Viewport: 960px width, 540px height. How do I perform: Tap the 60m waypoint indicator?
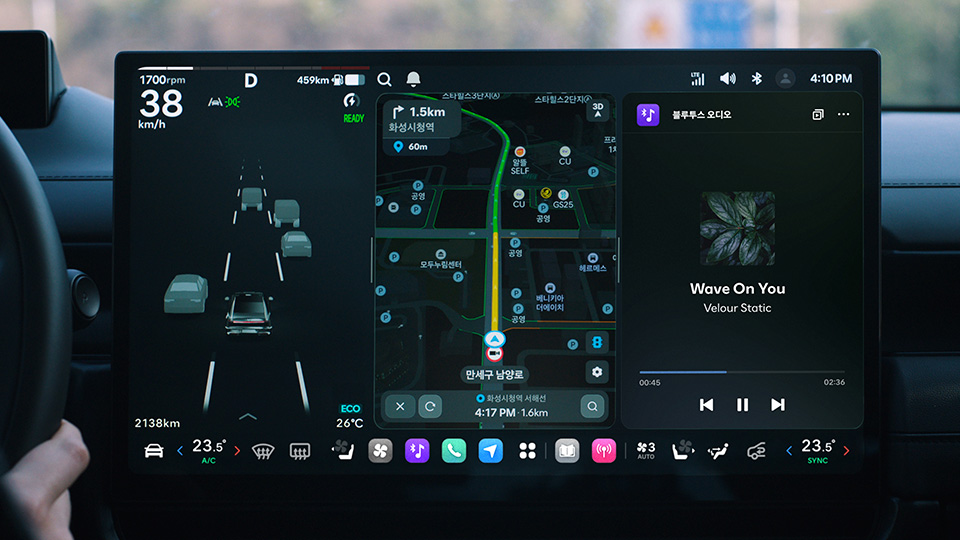pos(416,146)
